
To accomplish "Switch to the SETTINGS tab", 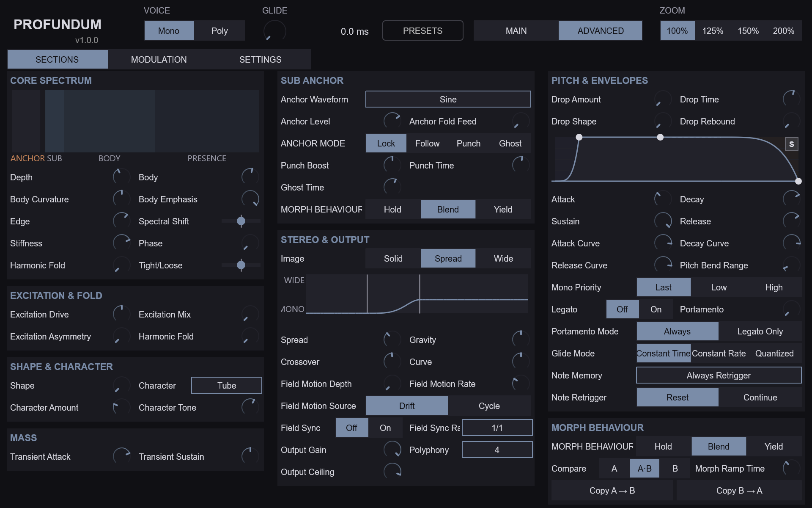I will pos(260,59).
